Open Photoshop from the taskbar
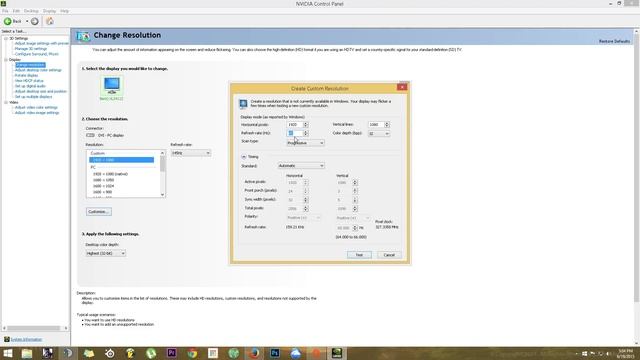This screenshot has width=640, height=360. coord(275,353)
